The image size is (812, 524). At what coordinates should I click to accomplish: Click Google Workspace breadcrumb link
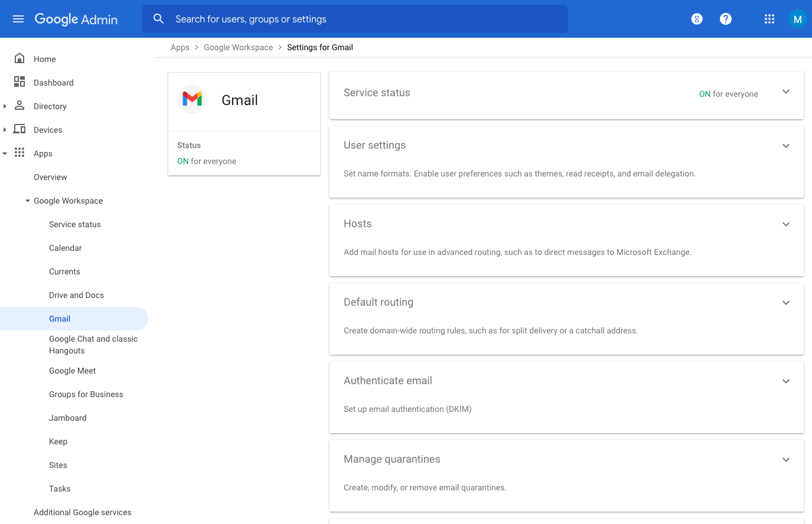point(238,47)
